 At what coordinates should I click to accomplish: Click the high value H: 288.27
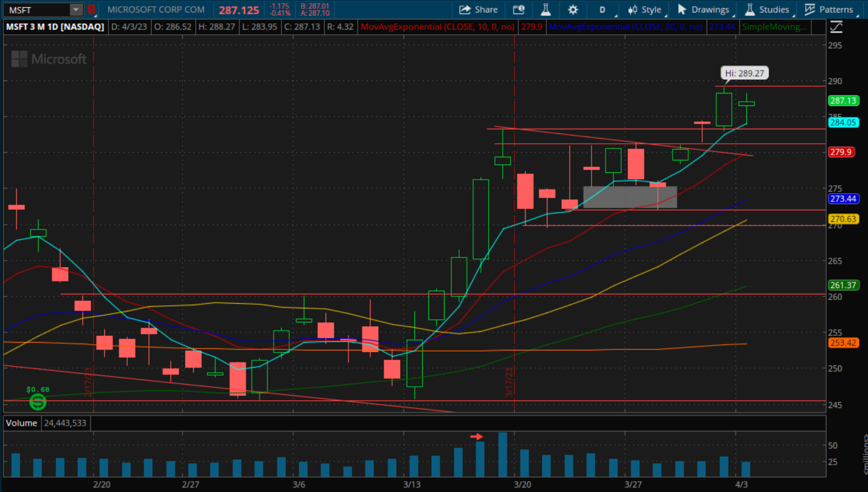[x=217, y=26]
